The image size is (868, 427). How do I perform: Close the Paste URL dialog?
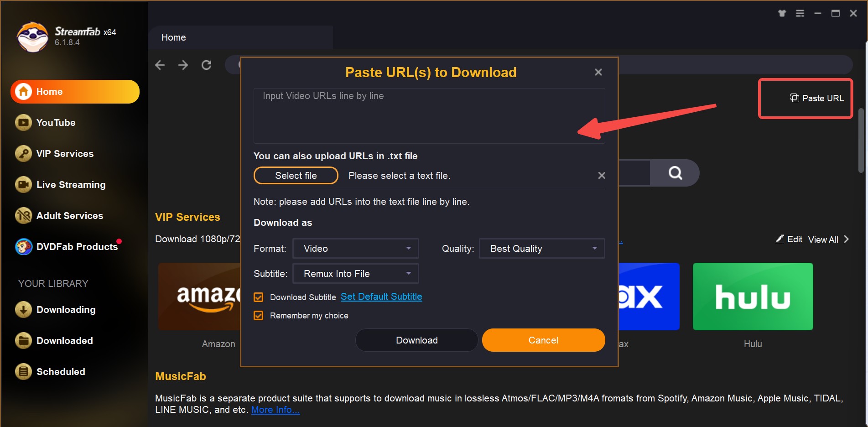point(598,72)
